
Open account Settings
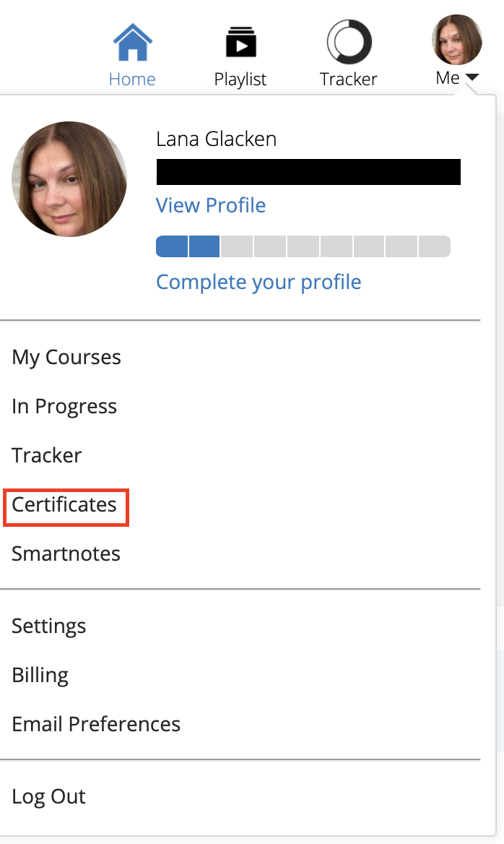(49, 626)
